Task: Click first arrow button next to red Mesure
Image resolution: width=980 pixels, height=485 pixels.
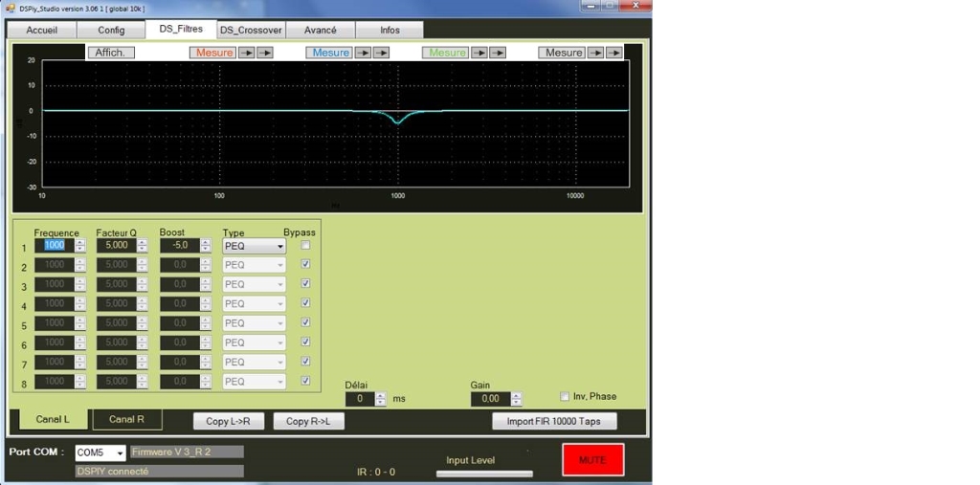Action: click(246, 53)
